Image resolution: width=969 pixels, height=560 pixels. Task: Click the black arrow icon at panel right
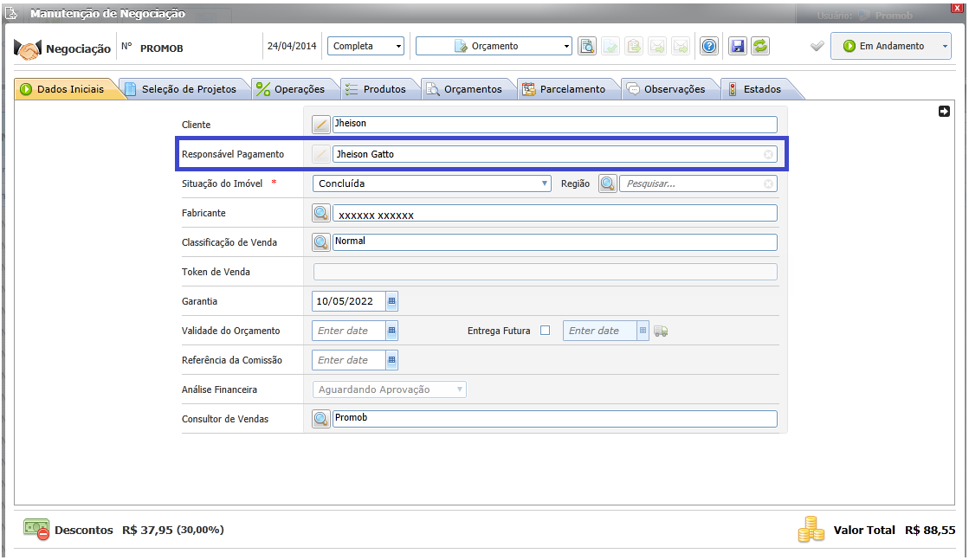(944, 111)
